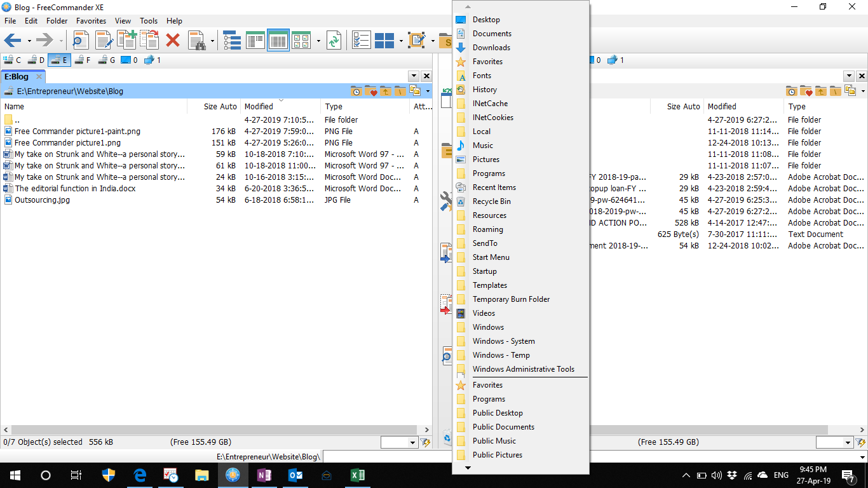Open the view mode dropdown arrow
Screen dimensions: 868x488
tap(318, 42)
